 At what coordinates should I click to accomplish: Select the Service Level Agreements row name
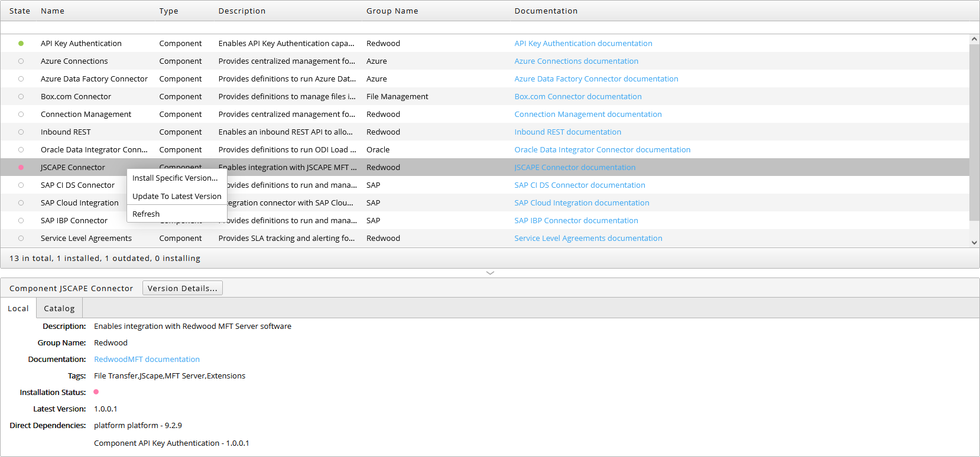(86, 238)
